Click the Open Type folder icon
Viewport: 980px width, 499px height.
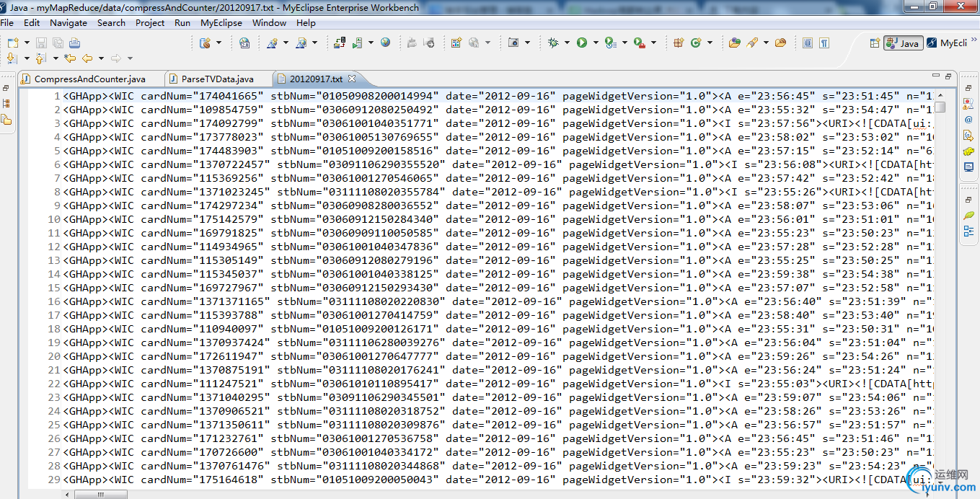735,43
